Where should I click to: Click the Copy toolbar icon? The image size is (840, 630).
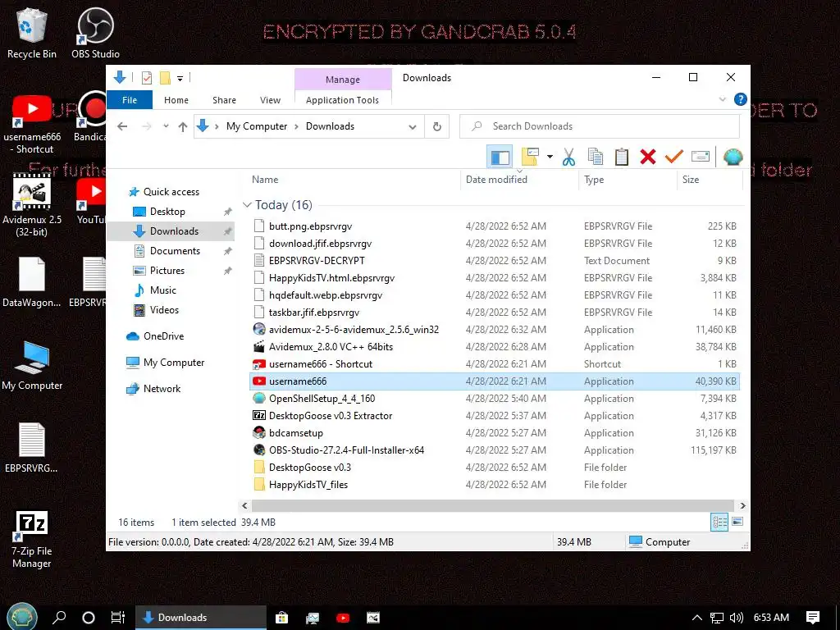coord(596,157)
